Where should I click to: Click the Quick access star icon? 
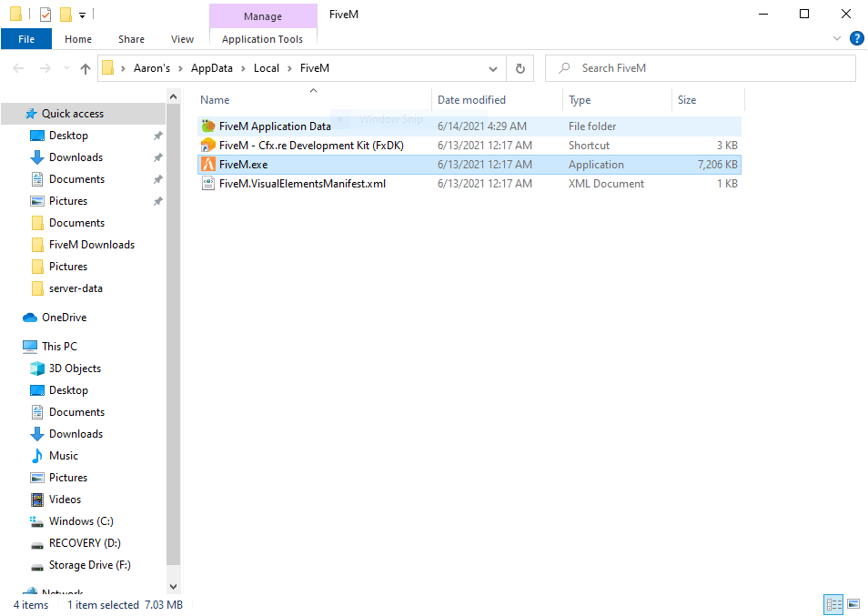[31, 114]
